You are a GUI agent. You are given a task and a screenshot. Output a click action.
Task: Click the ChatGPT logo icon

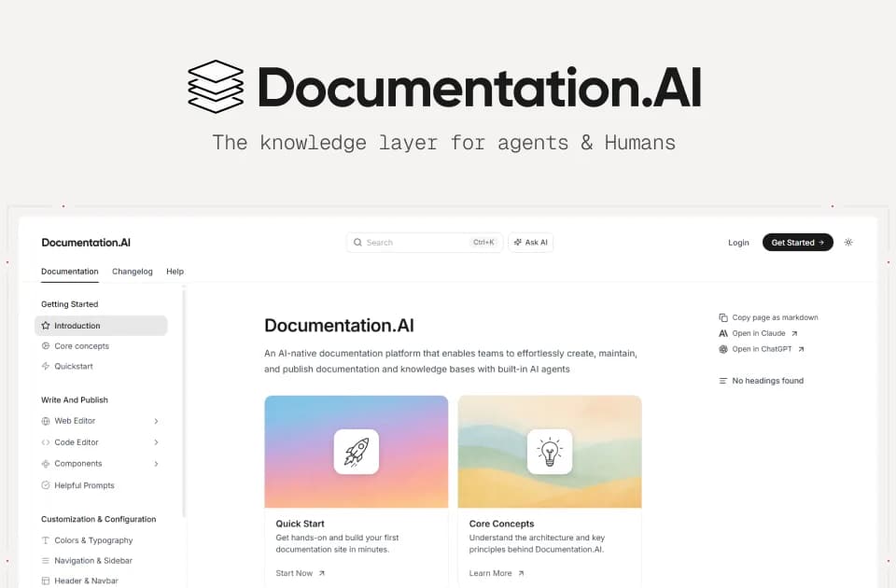pos(722,349)
